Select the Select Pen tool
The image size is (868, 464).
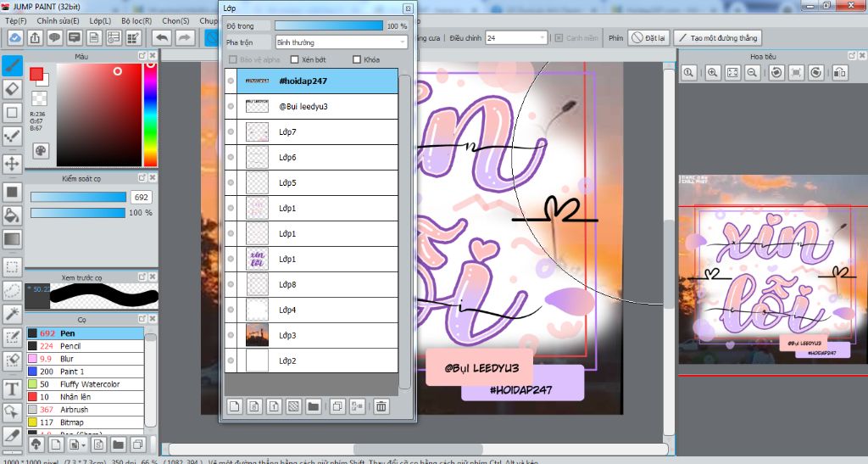coord(12,338)
